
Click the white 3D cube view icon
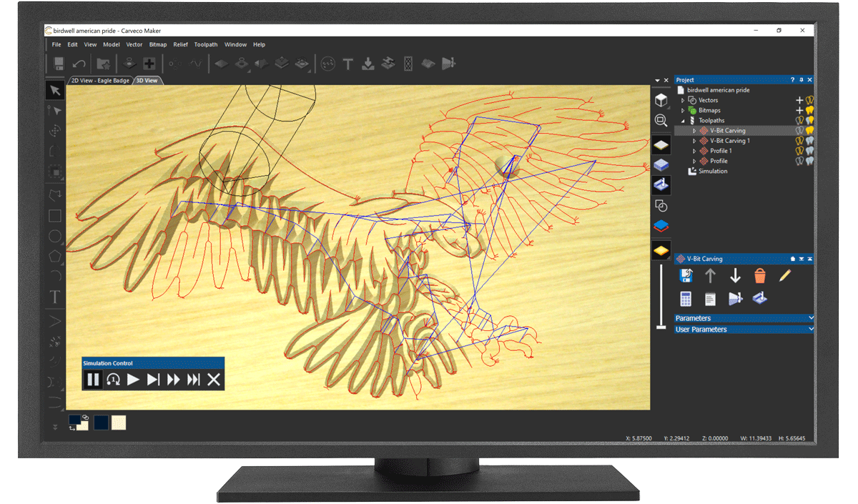pos(661,100)
